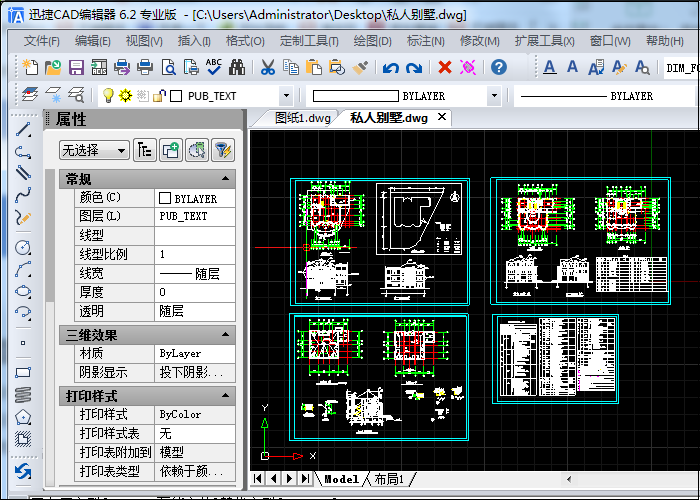Viewport: 700px width, 500px height.
Task: Select the Rectangle tool
Action: pyautogui.click(x=23, y=372)
